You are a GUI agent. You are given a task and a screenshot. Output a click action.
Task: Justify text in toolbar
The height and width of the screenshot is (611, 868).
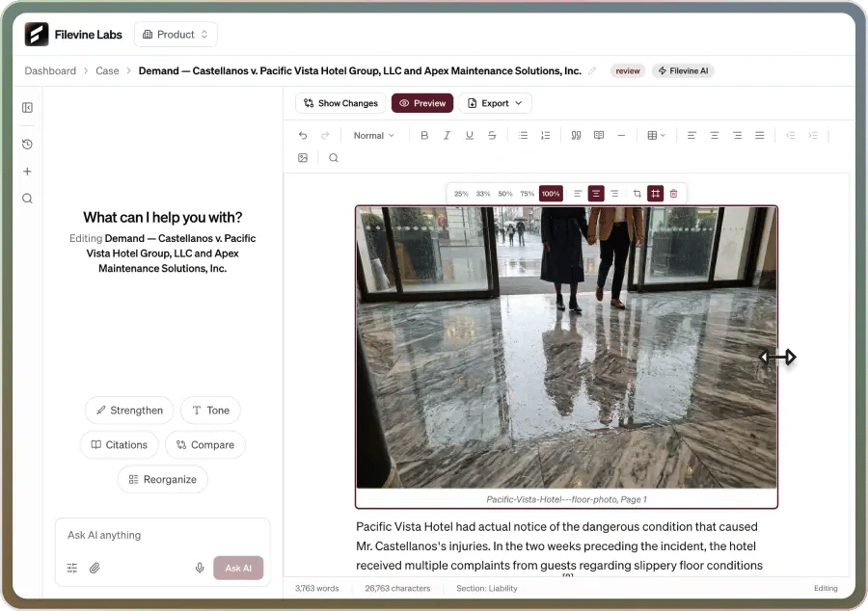[760, 136]
